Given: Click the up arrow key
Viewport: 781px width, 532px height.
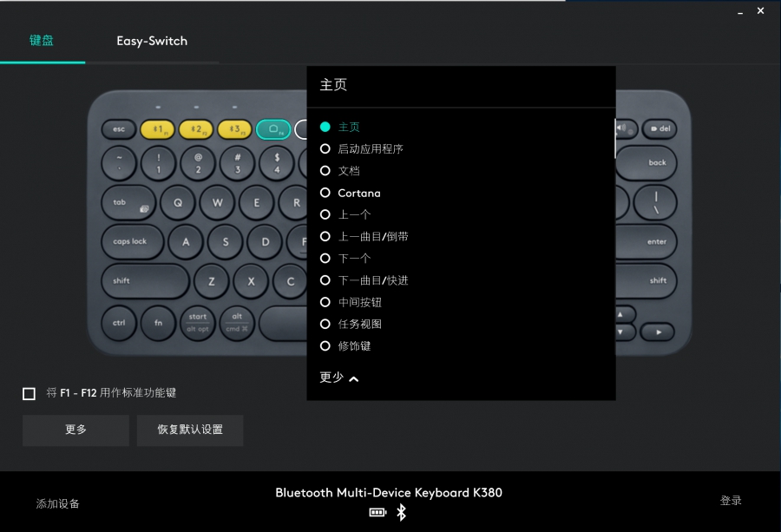Looking at the screenshot, I should 625,314.
